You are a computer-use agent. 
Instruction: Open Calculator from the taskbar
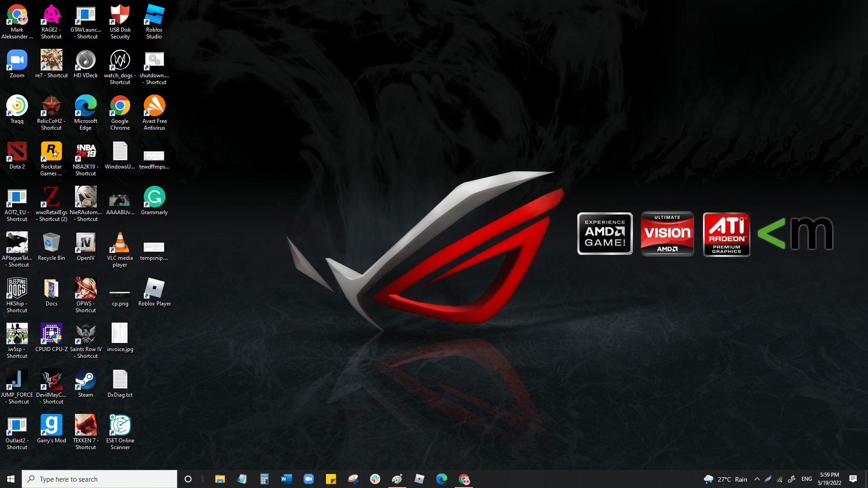pos(264,479)
